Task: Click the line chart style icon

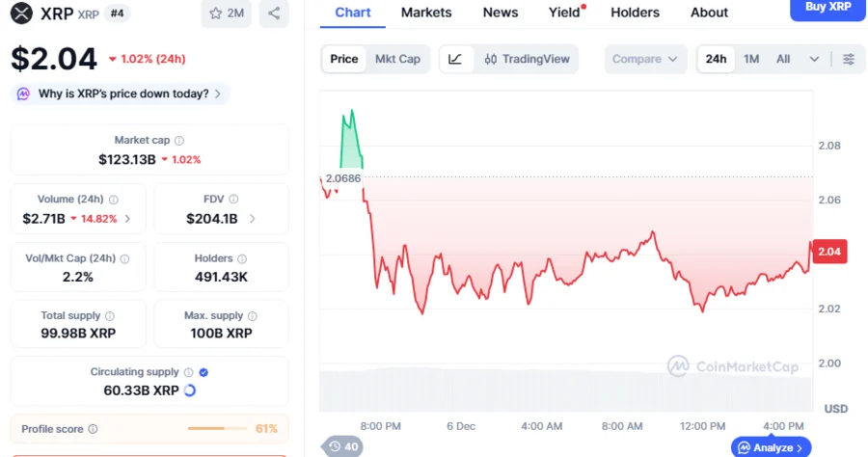Action: point(455,59)
